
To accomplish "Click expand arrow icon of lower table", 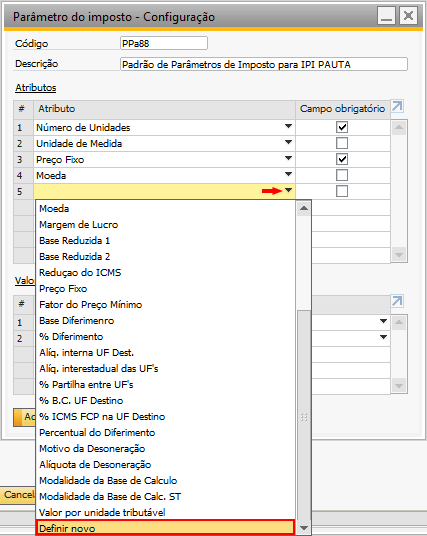I will pyautogui.click(x=397, y=301).
